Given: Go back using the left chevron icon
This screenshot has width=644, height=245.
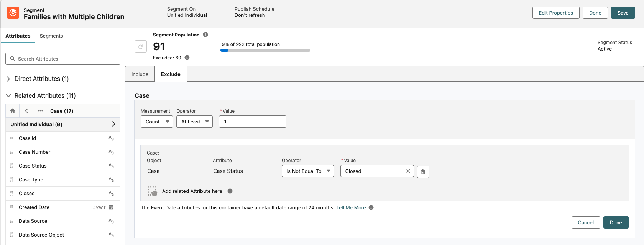Looking at the screenshot, I should 26,111.
